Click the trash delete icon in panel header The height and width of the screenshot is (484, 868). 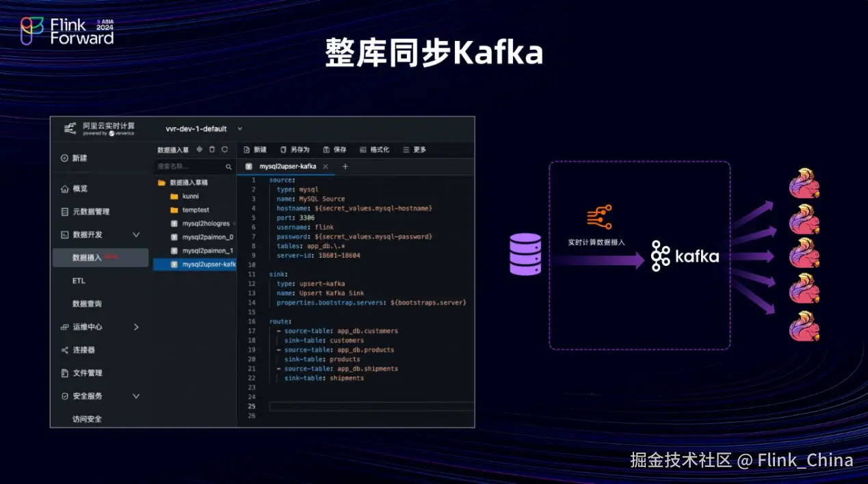pyautogui.click(x=212, y=149)
